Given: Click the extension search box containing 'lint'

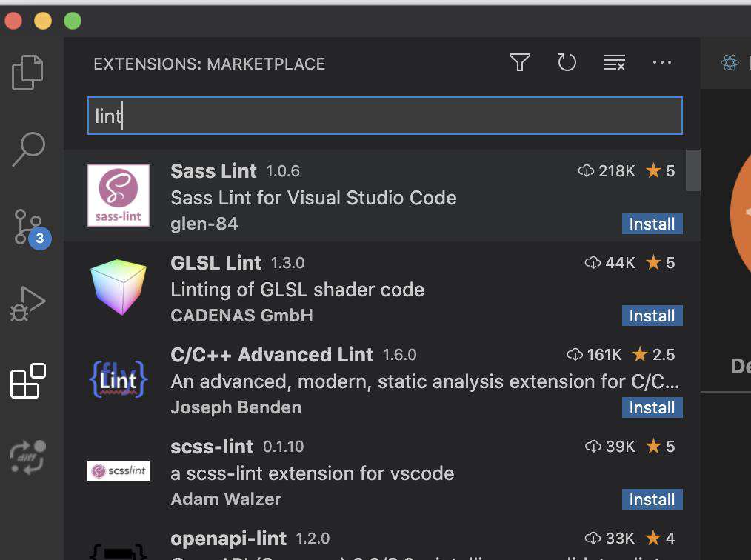Looking at the screenshot, I should 385,116.
